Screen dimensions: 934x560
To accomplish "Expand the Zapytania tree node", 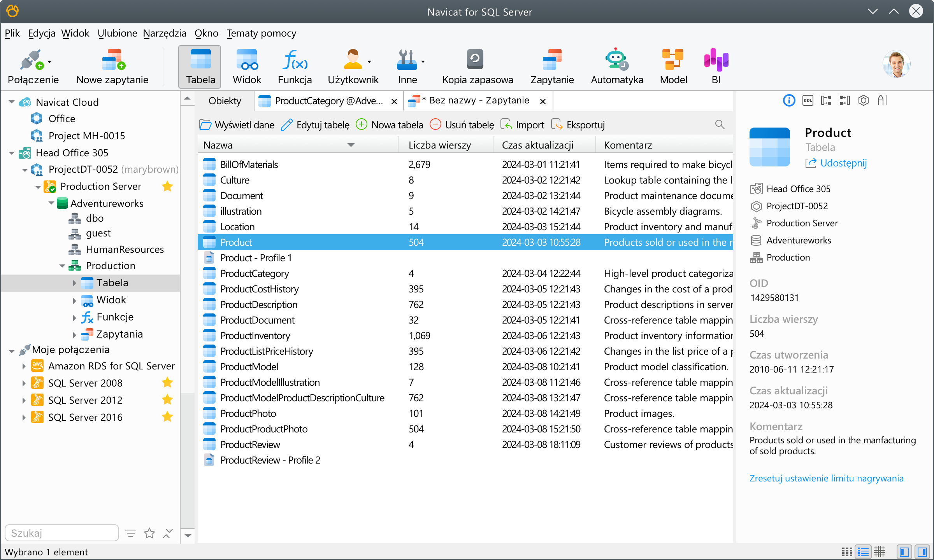I will point(74,334).
